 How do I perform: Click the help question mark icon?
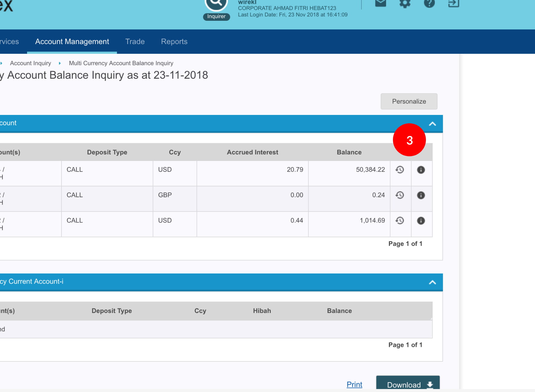click(x=429, y=3)
